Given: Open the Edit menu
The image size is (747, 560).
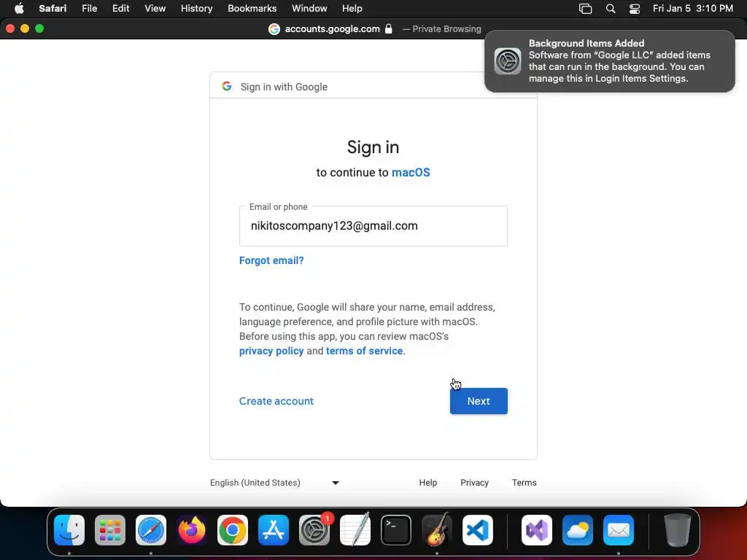Looking at the screenshot, I should [x=120, y=9].
